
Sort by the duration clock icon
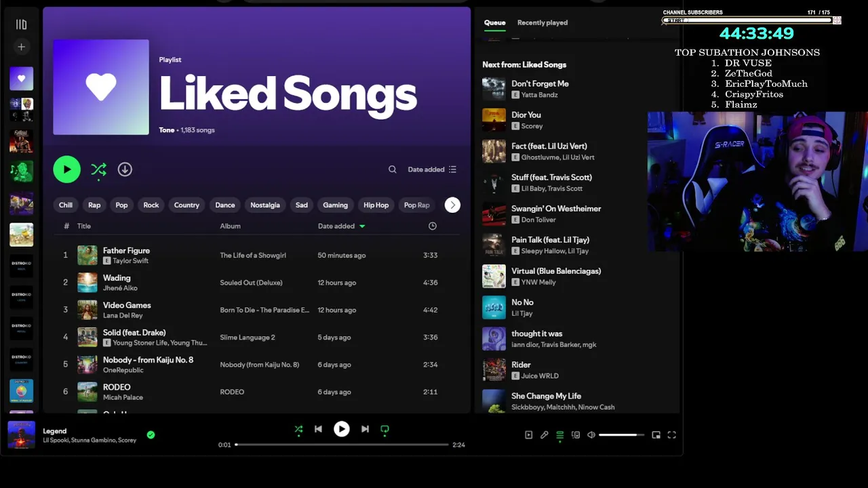(433, 226)
